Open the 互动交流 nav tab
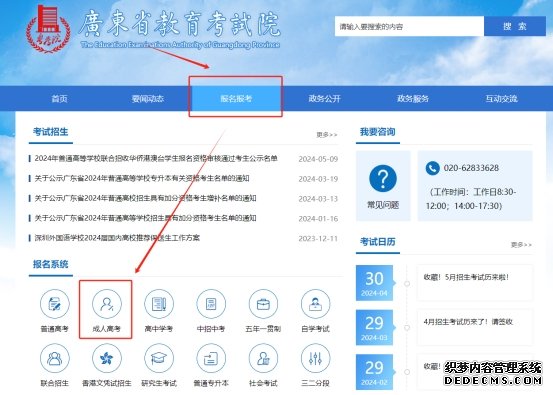553x395 pixels. [502, 98]
